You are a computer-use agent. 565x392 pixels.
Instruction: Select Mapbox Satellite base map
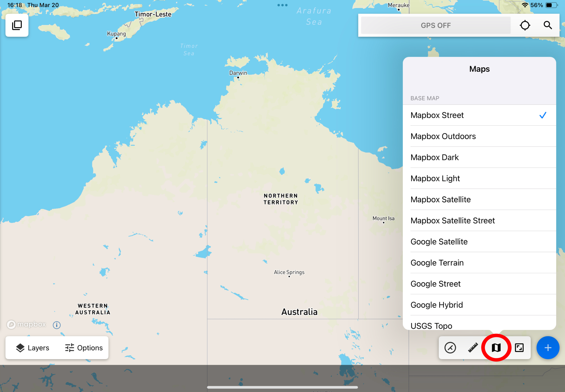(x=479, y=200)
